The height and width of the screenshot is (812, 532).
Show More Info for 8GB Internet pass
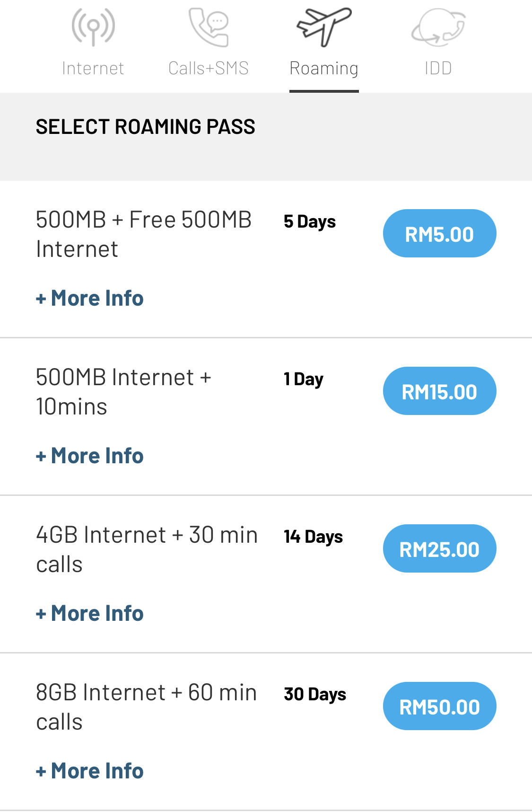coord(90,771)
